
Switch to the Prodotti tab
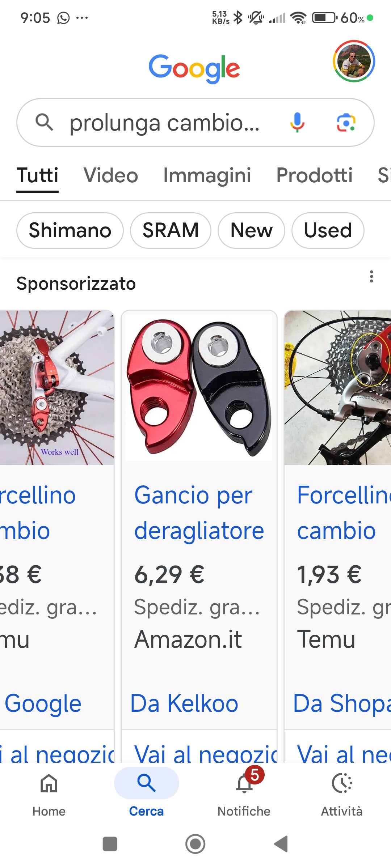click(314, 175)
